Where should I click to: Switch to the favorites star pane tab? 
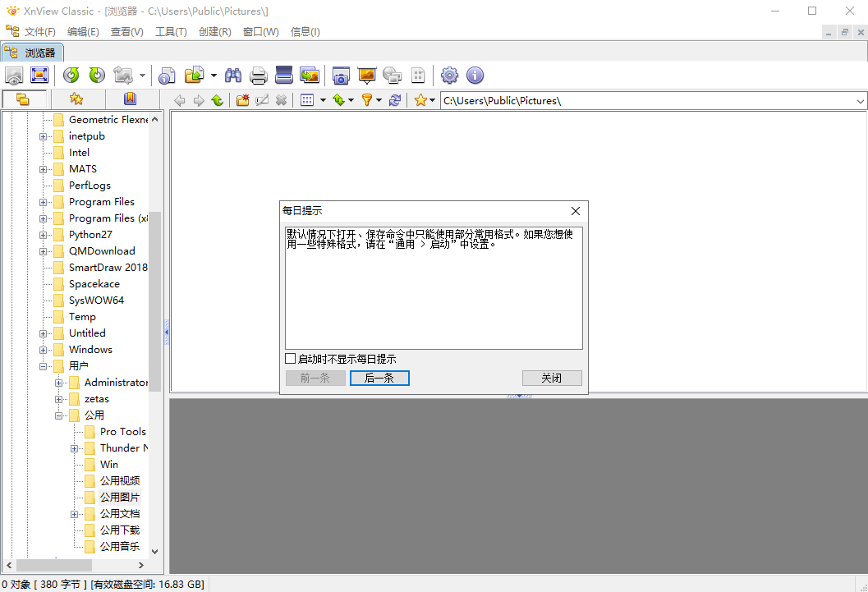76,99
